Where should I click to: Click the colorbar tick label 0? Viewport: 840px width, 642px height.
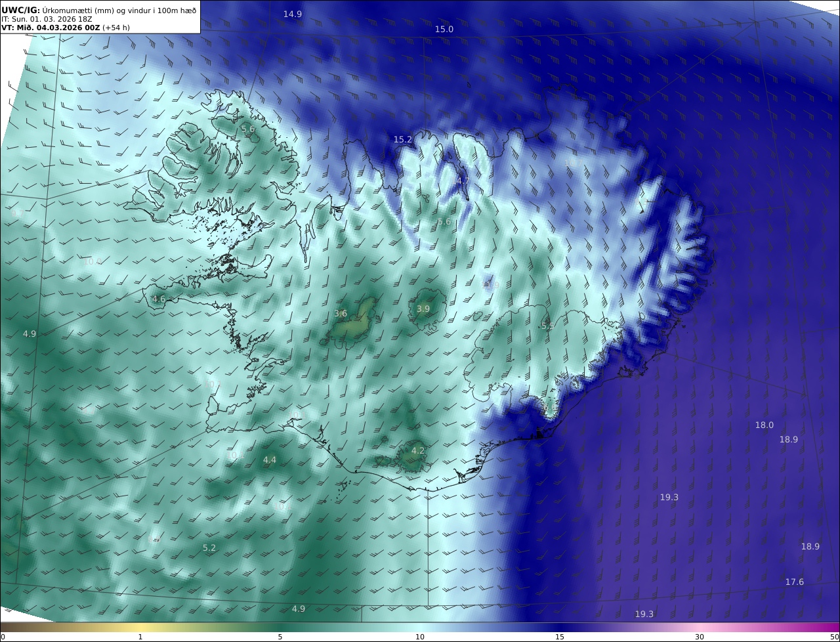pos(3,637)
